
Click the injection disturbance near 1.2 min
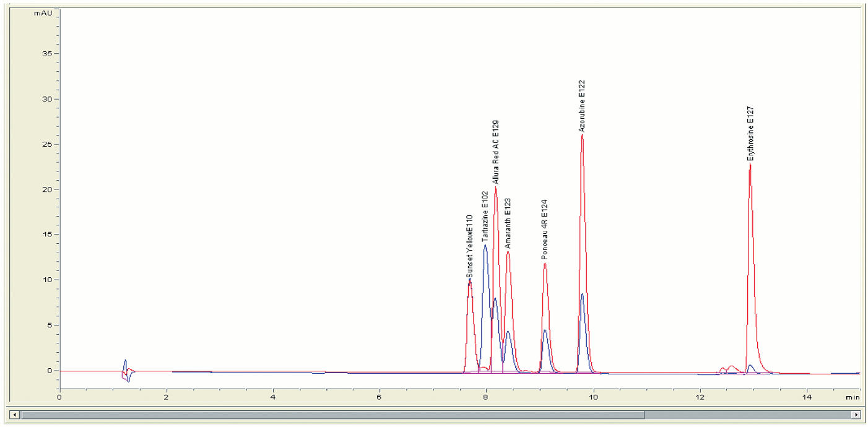point(126,371)
